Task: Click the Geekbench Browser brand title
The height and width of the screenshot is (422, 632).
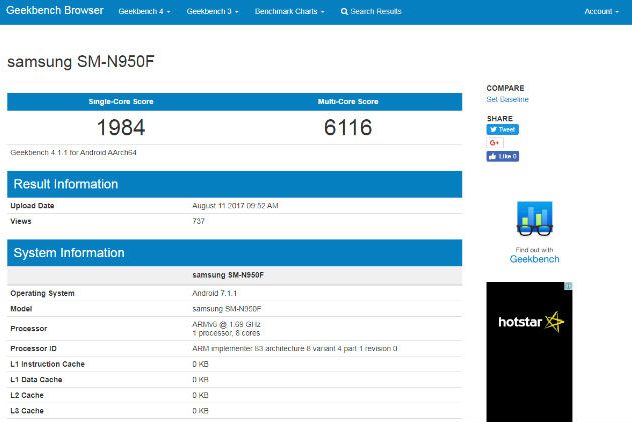Action: tap(55, 12)
